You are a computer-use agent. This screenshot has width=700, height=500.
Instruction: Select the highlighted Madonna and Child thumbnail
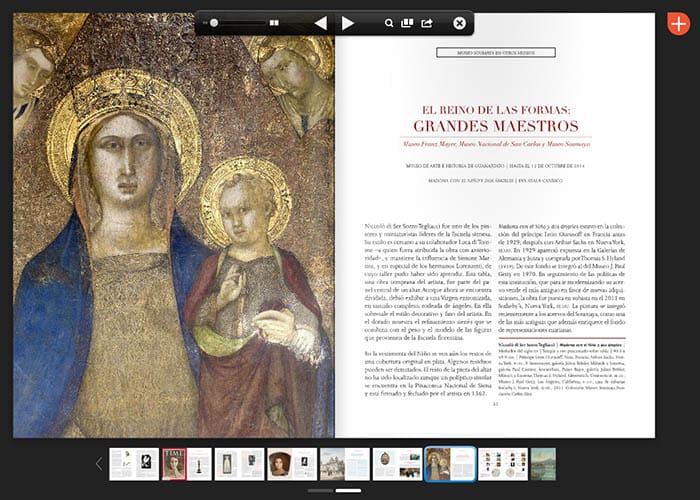450,464
